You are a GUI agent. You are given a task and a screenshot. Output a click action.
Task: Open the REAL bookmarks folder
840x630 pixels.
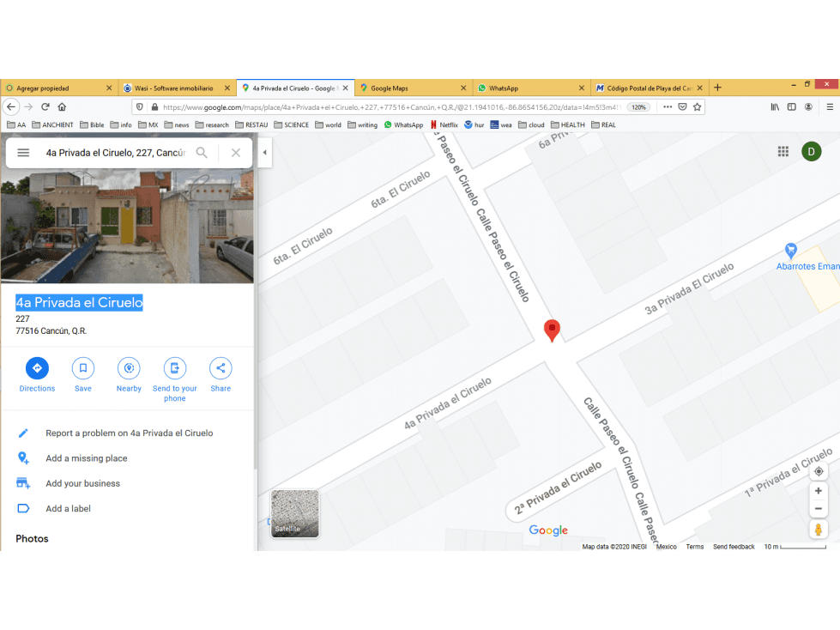click(604, 124)
